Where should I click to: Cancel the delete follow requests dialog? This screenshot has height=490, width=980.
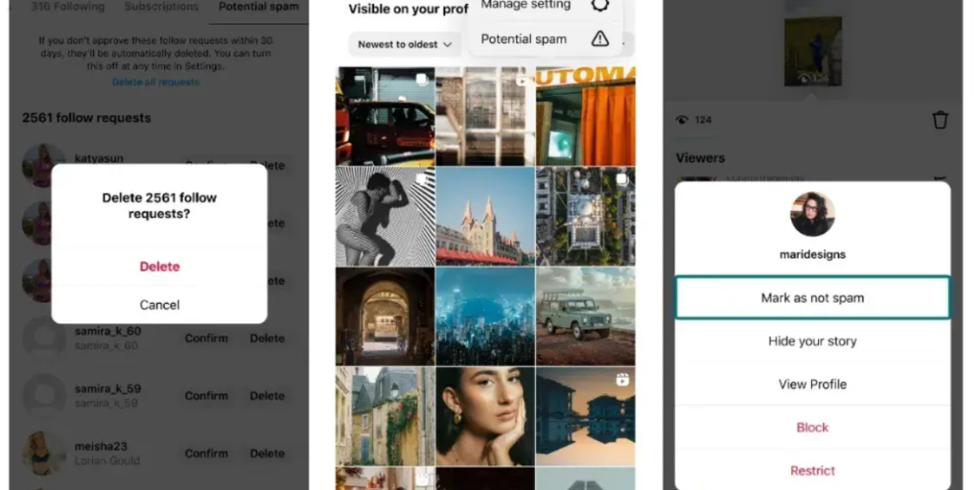159,305
